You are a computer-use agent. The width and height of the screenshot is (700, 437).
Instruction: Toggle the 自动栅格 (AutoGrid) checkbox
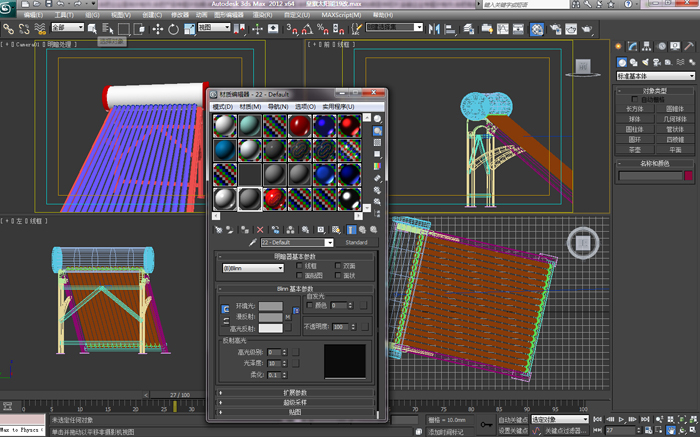(634, 99)
